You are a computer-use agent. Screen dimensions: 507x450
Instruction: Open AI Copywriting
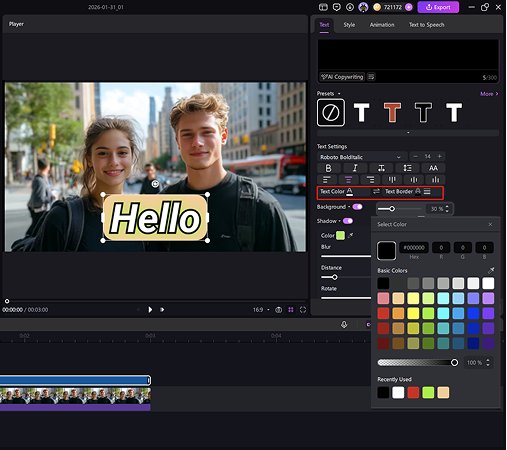tap(342, 77)
